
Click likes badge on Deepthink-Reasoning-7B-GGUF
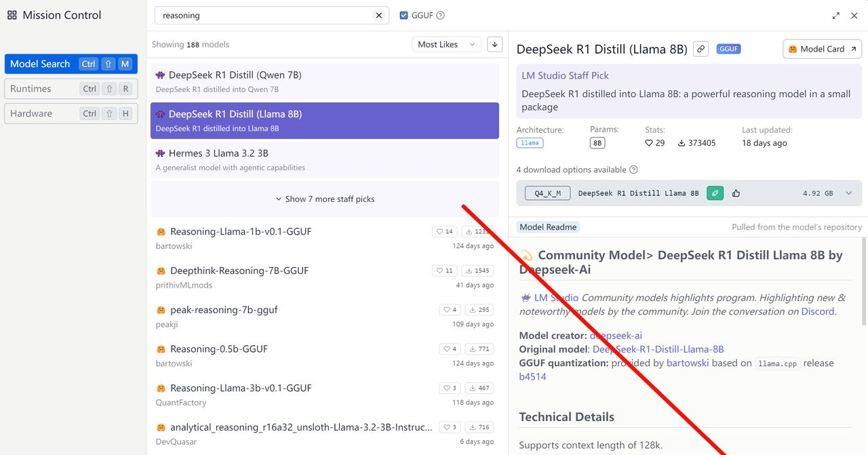pos(445,271)
